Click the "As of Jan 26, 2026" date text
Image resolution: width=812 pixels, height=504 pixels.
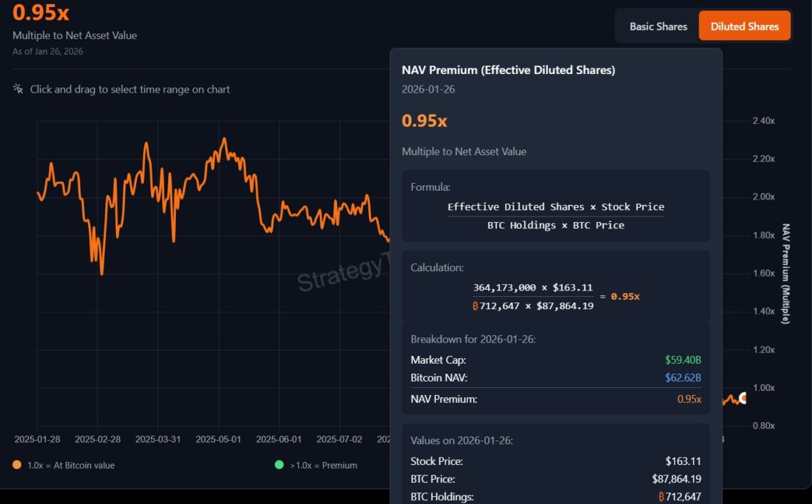[x=46, y=51]
